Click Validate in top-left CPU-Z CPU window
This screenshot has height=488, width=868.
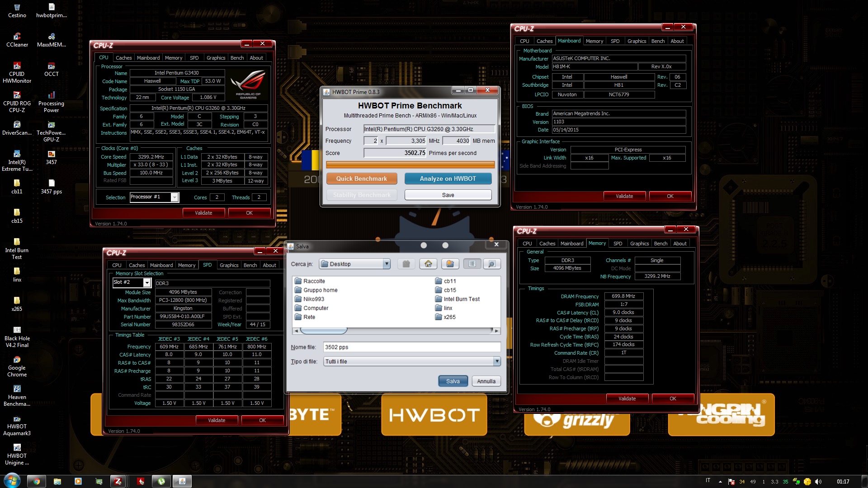(203, 213)
